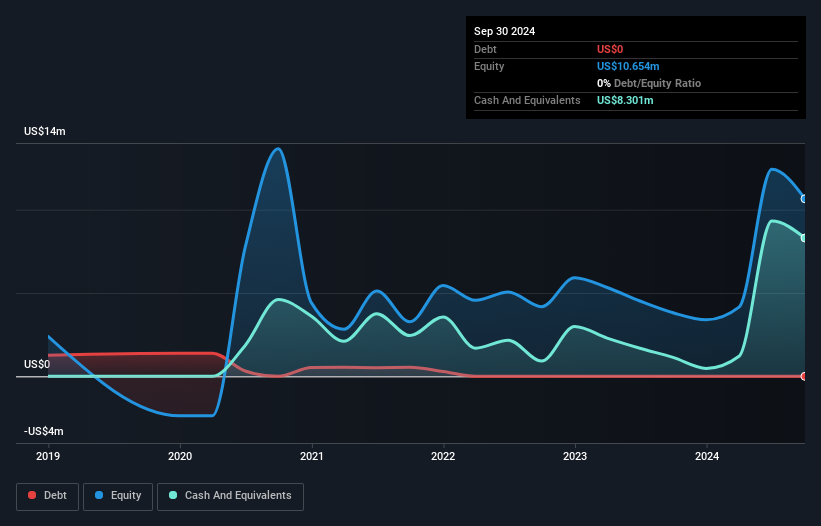The width and height of the screenshot is (821, 526).
Task: Click the US$8.301m cash value
Action: pos(625,100)
